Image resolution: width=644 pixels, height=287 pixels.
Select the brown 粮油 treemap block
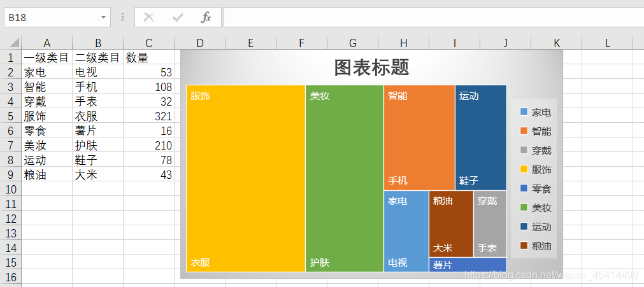(452, 224)
